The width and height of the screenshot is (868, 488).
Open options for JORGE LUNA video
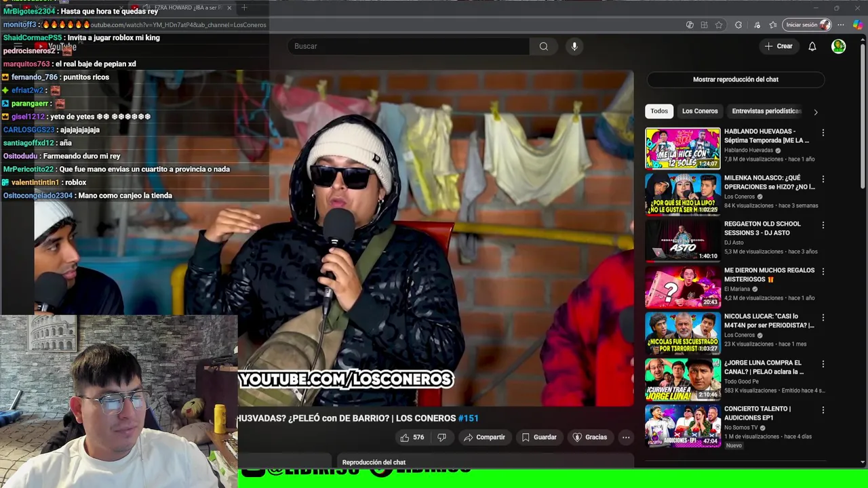tap(823, 364)
